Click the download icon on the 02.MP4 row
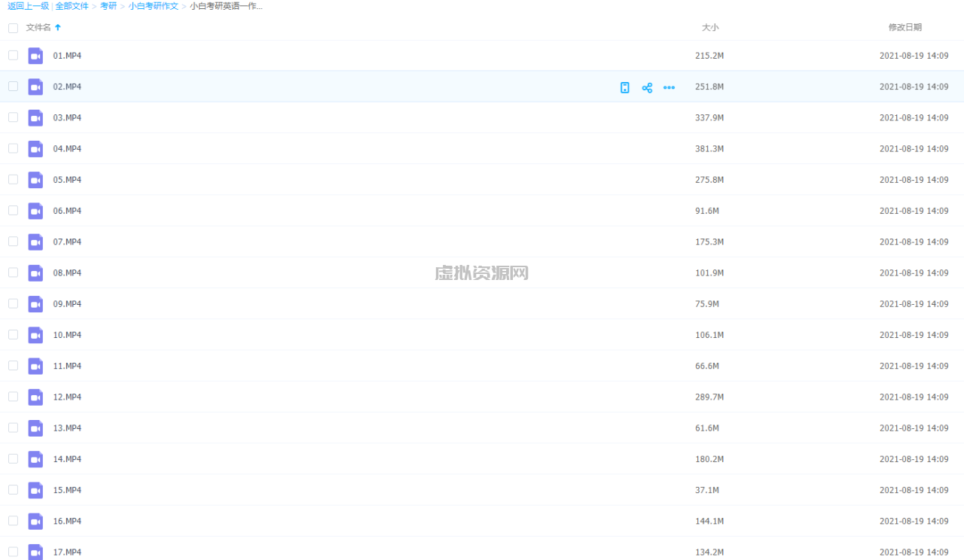The image size is (964, 560). click(624, 87)
